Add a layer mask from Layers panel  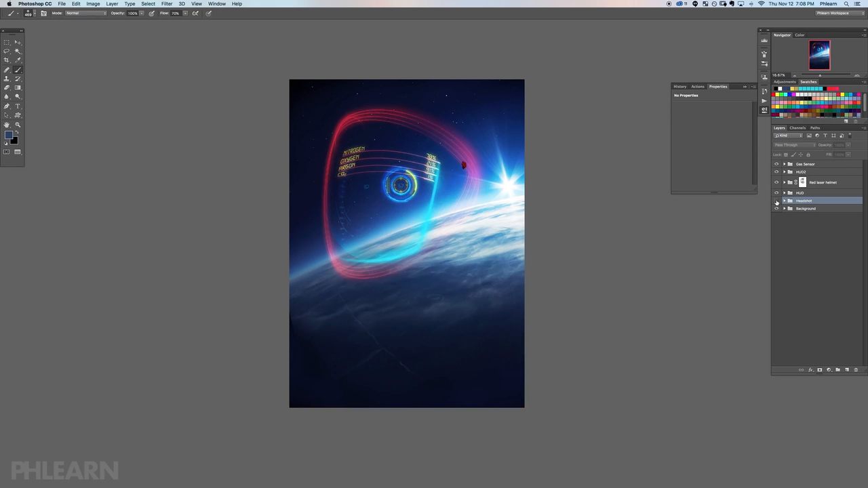tap(819, 370)
